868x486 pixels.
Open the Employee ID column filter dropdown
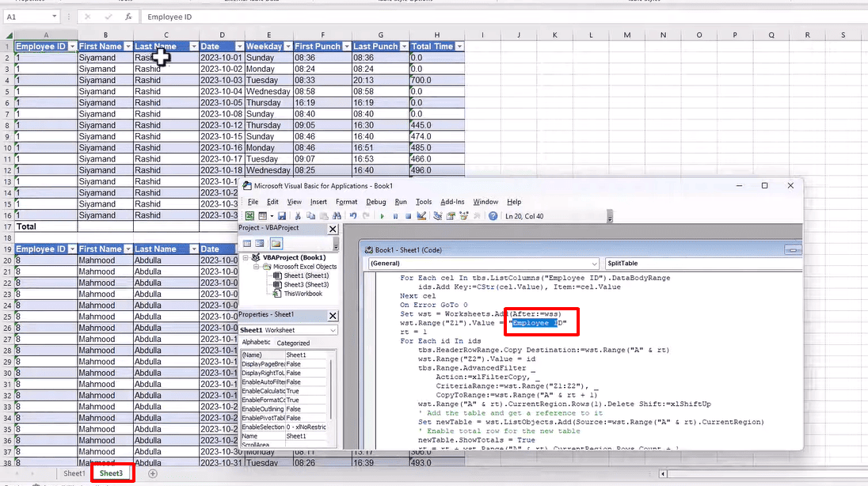pos(70,46)
